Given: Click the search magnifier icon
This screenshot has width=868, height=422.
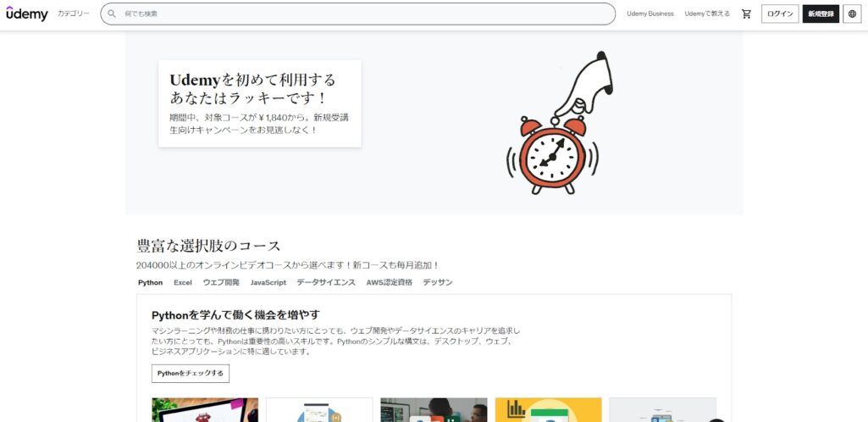Looking at the screenshot, I should (x=112, y=14).
